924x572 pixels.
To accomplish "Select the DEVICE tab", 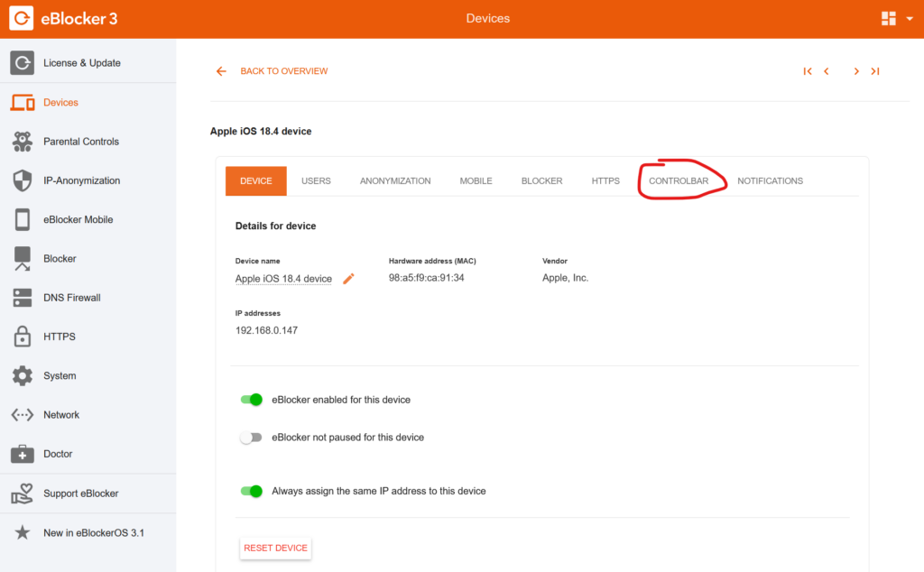I will [255, 180].
